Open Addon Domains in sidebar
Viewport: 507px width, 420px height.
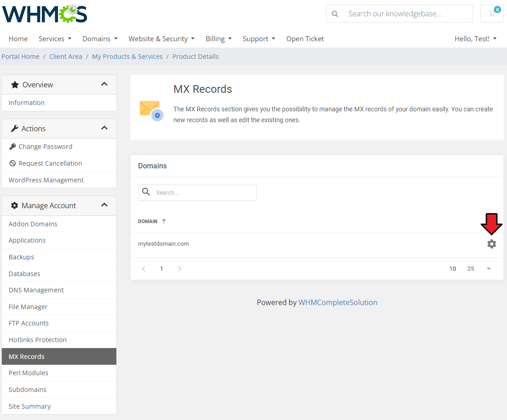[x=59, y=224]
